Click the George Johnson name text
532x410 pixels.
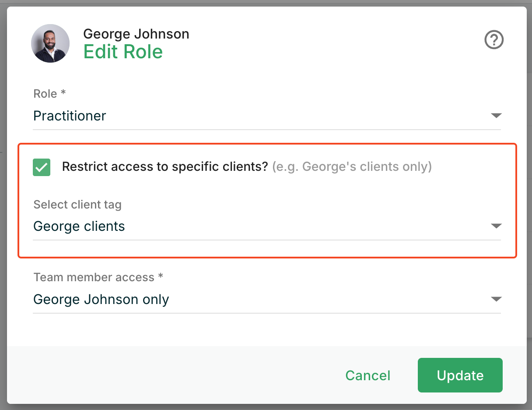coord(136,34)
